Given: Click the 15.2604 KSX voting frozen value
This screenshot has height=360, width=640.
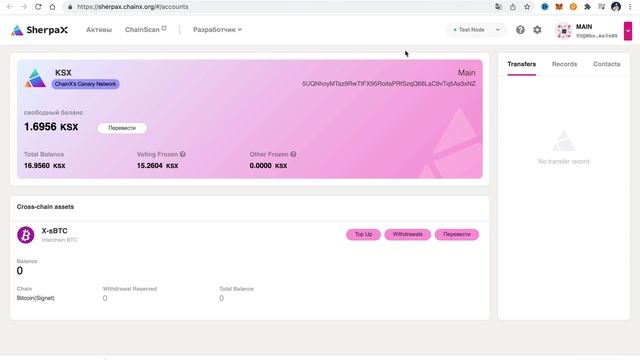Looking at the screenshot, I should pos(157,166).
